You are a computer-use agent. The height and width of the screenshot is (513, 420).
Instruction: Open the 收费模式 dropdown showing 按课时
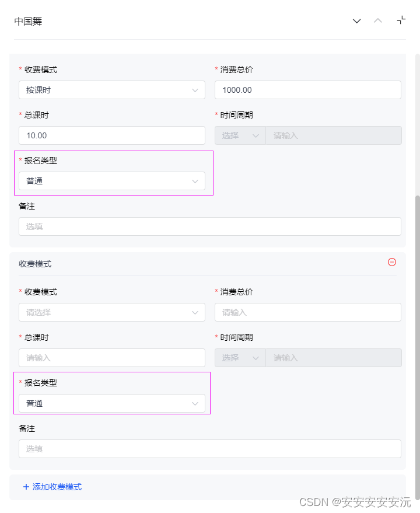tap(111, 90)
